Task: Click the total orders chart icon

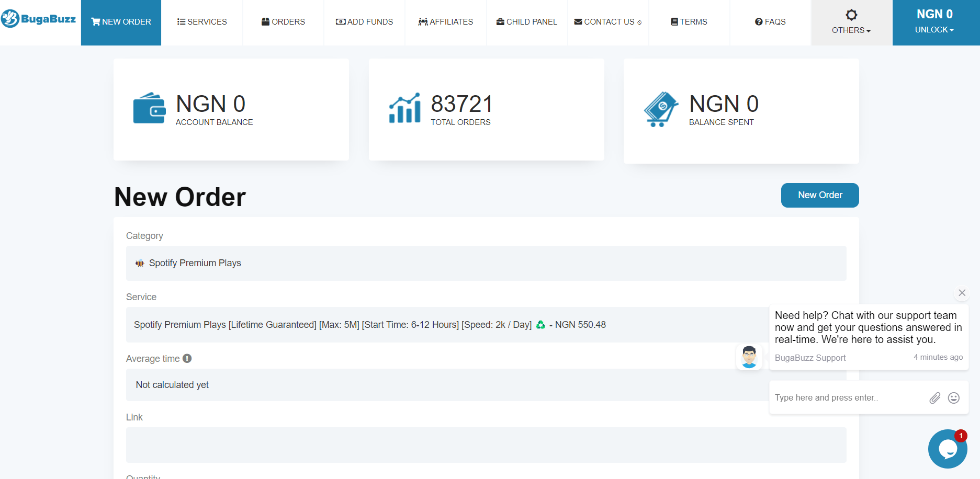Action: click(404, 109)
